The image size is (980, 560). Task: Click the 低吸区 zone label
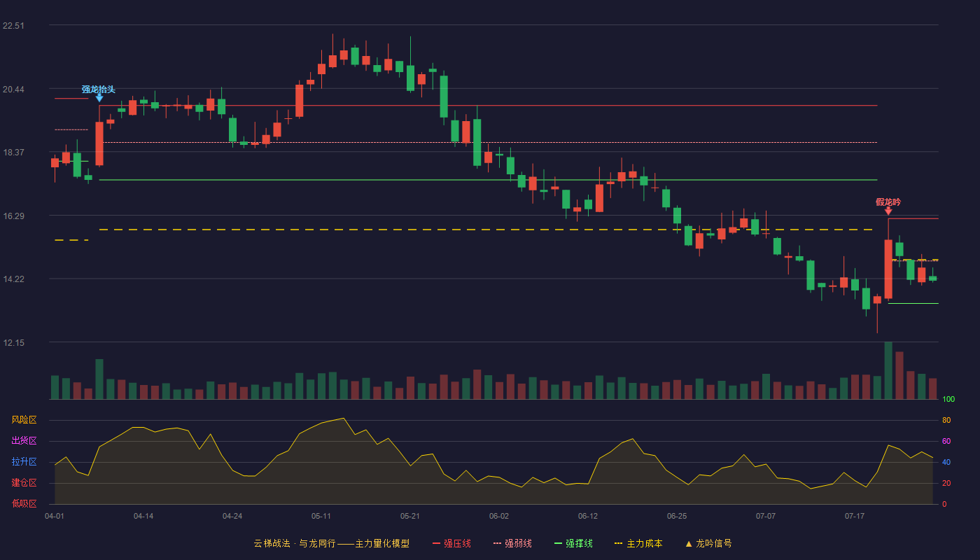tap(24, 504)
